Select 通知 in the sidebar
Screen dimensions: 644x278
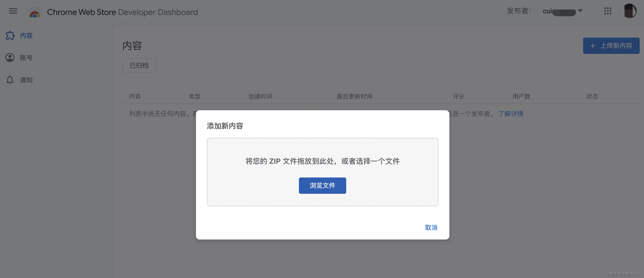(x=26, y=80)
